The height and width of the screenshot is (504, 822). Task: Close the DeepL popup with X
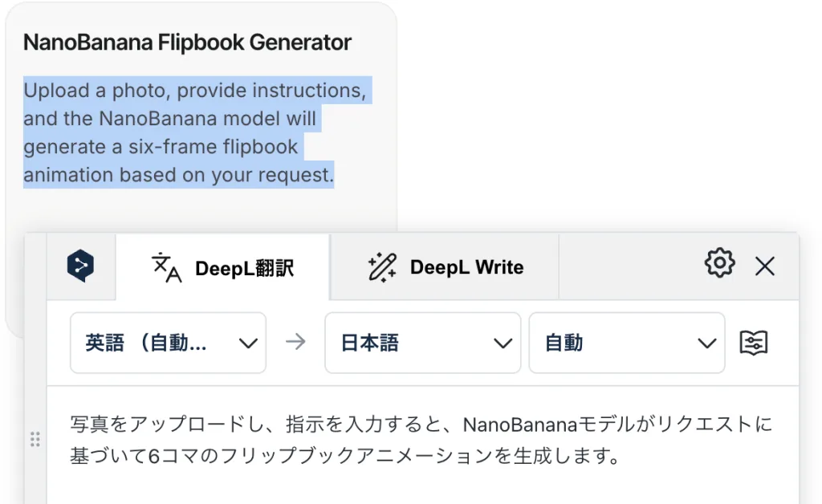[765, 266]
